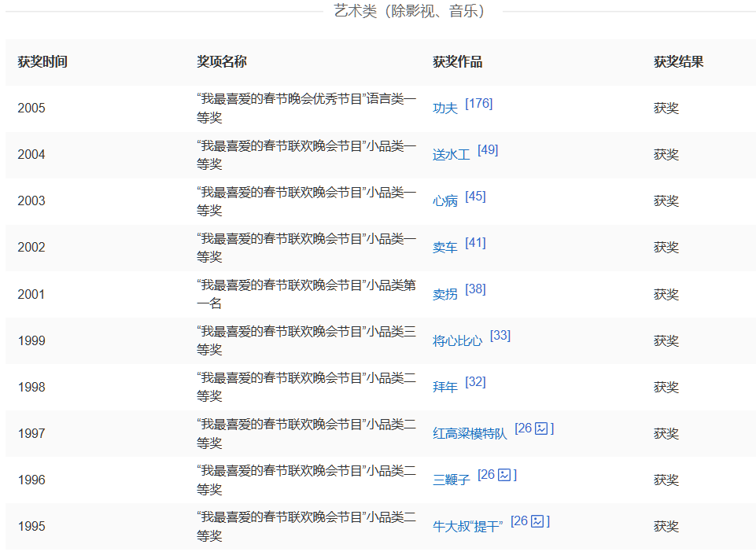The width and height of the screenshot is (756, 559).
Task: Select the 2003 year cell
Action: pos(31,201)
